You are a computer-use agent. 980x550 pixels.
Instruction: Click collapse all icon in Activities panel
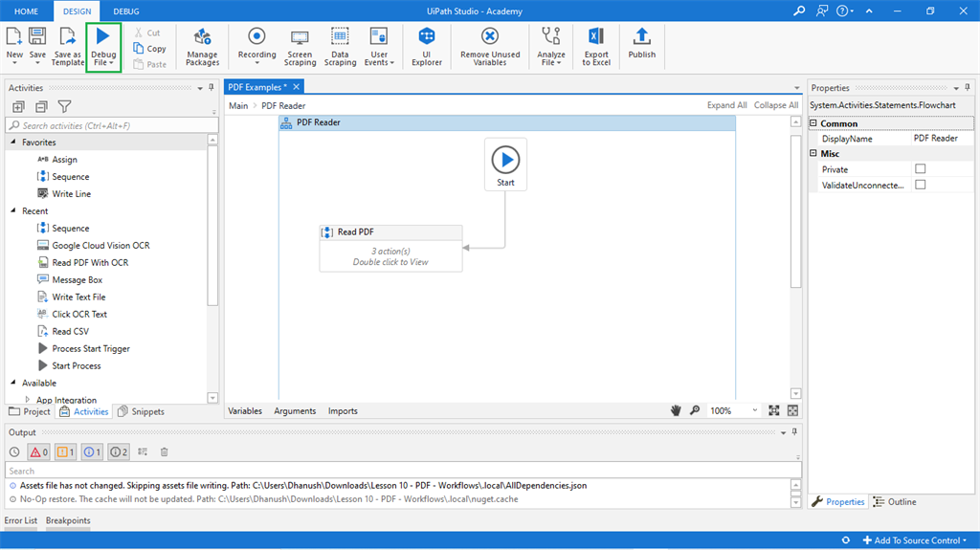[x=41, y=107]
